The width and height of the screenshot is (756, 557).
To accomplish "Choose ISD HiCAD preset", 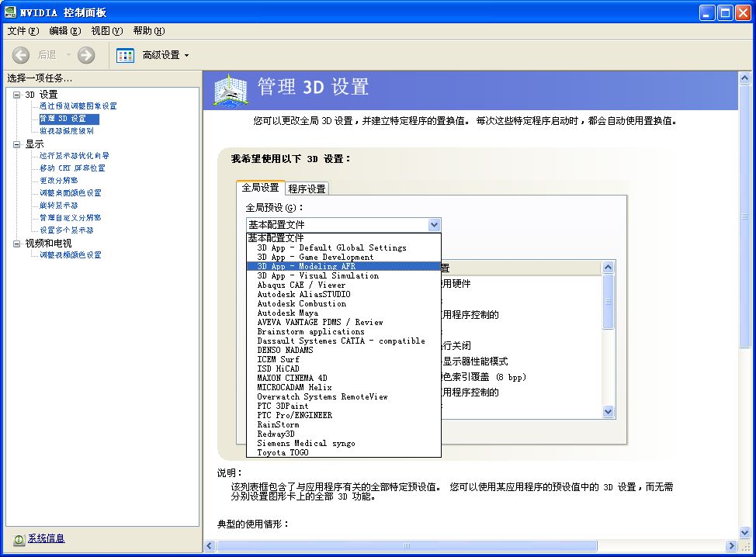I will tap(344, 368).
